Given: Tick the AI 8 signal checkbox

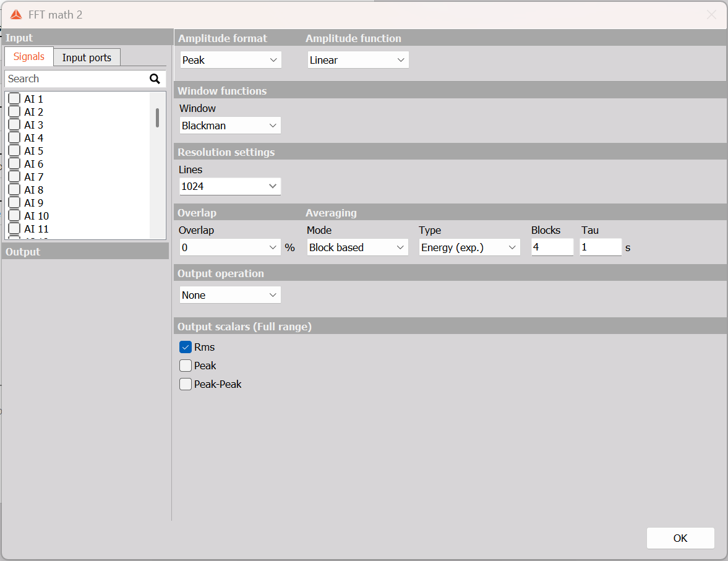Looking at the screenshot, I should pos(14,189).
